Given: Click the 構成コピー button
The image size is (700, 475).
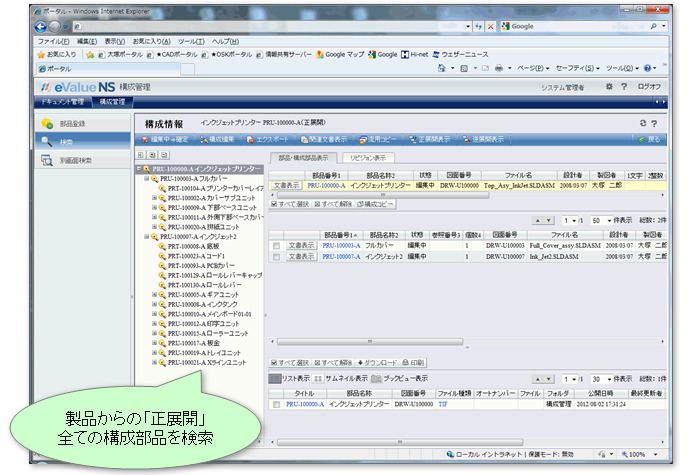Looking at the screenshot, I should pos(375,204).
